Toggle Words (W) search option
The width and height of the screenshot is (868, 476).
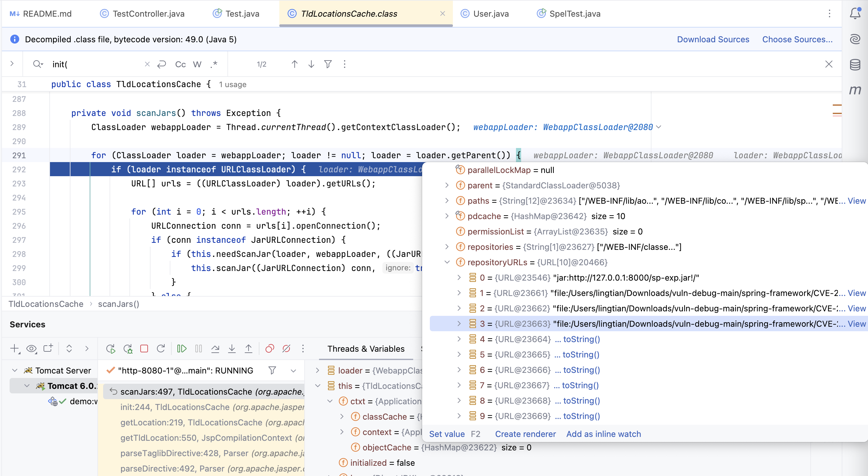197,64
